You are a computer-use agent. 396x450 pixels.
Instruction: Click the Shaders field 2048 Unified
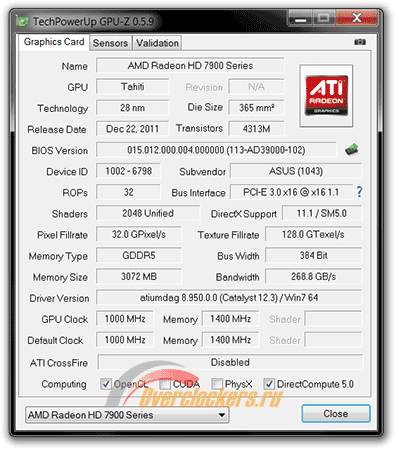(x=148, y=213)
